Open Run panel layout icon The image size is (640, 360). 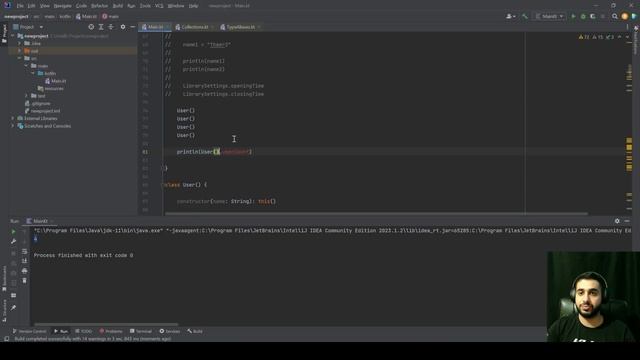[13, 295]
